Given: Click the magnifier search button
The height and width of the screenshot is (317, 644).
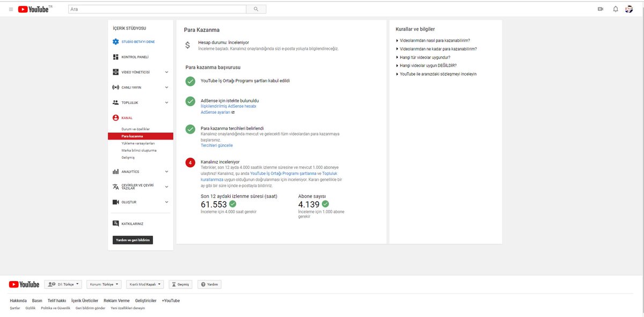Looking at the screenshot, I should tap(256, 9).
